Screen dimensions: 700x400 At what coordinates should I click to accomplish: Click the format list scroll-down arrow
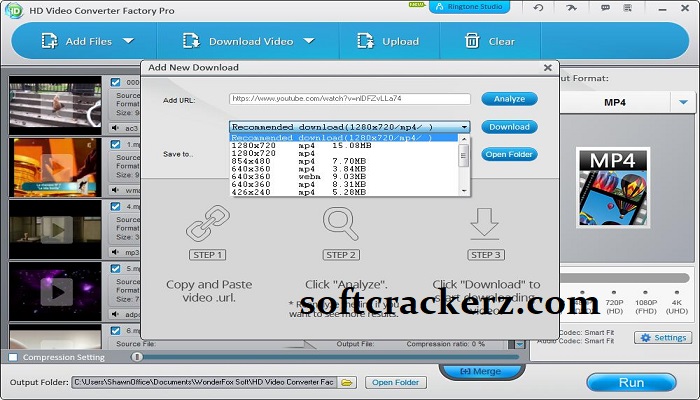tap(464, 191)
